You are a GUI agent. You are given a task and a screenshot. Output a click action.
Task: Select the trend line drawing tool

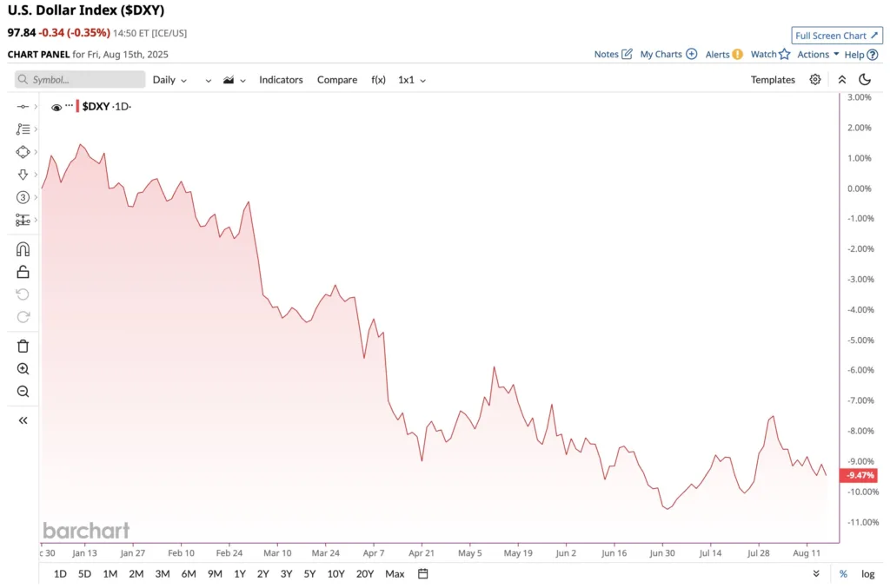pyautogui.click(x=23, y=107)
